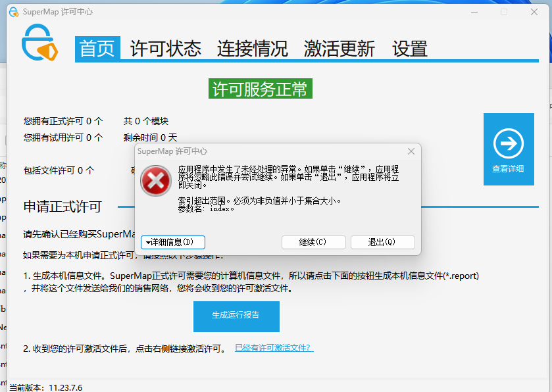Click the SuperMap lock logo
552x392 pixels.
tap(39, 43)
